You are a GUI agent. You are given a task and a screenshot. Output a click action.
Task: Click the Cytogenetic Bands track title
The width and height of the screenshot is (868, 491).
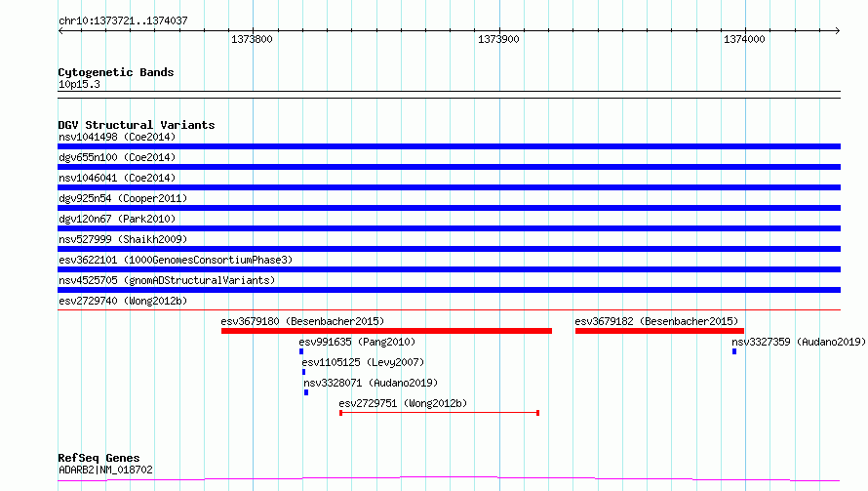(x=116, y=72)
